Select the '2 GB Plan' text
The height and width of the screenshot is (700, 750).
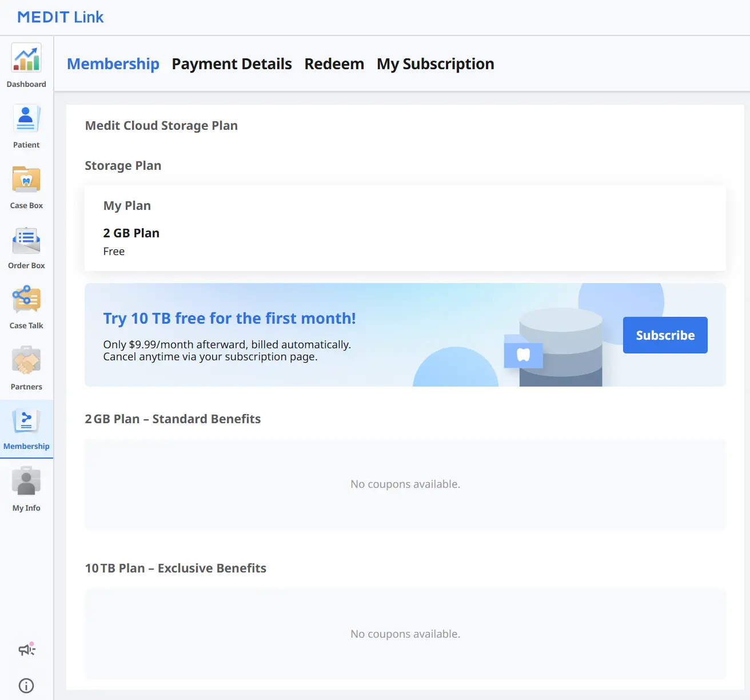point(131,233)
